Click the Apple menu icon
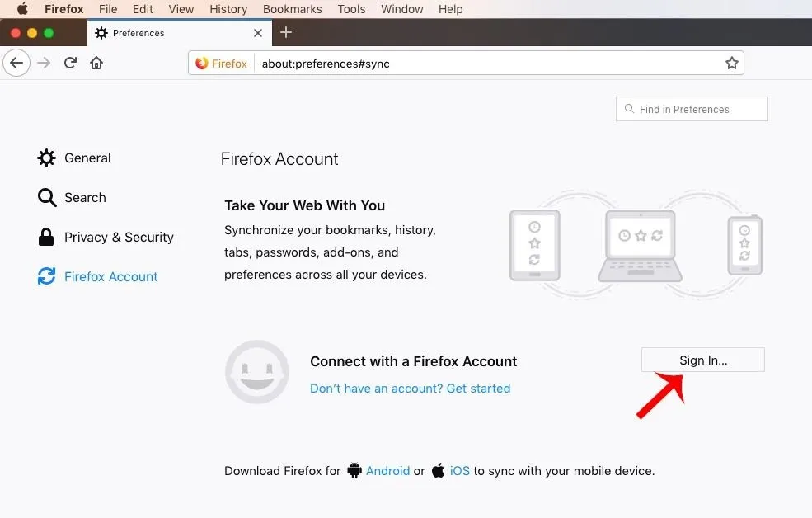Screen dimensions: 812x518 [x=22, y=9]
